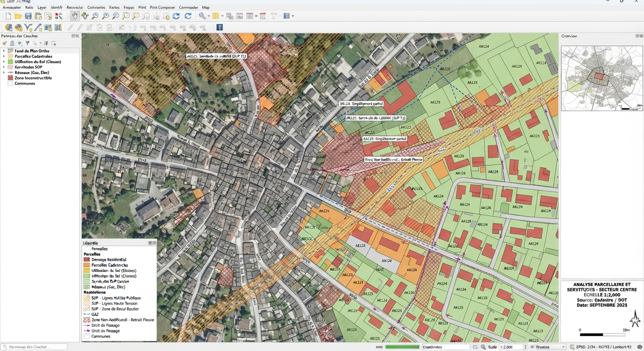The width and height of the screenshot is (644, 351).
Task: Click the green Utilisation du Sol layer swatch
Action: click(11, 62)
